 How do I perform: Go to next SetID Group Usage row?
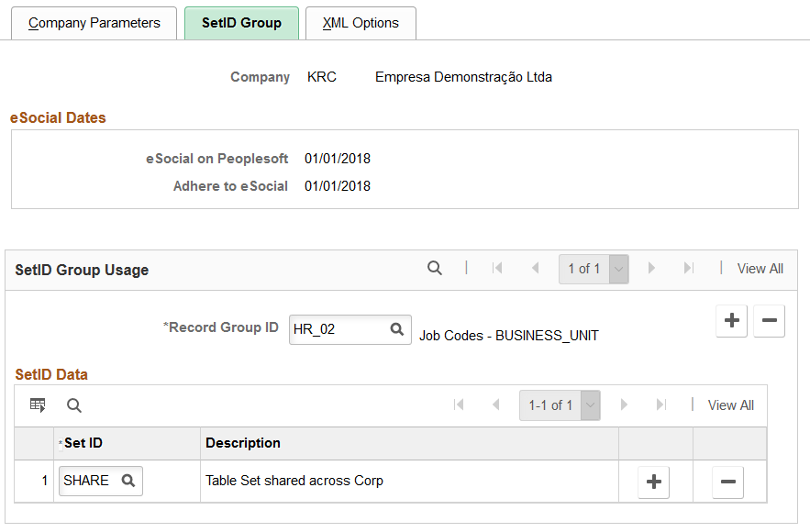[x=651, y=268]
